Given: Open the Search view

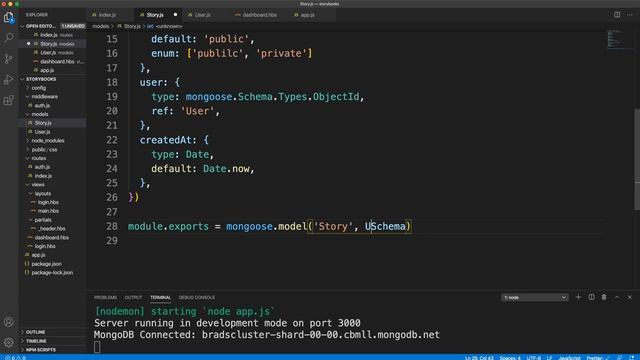Looking at the screenshot, I should tap(9, 38).
